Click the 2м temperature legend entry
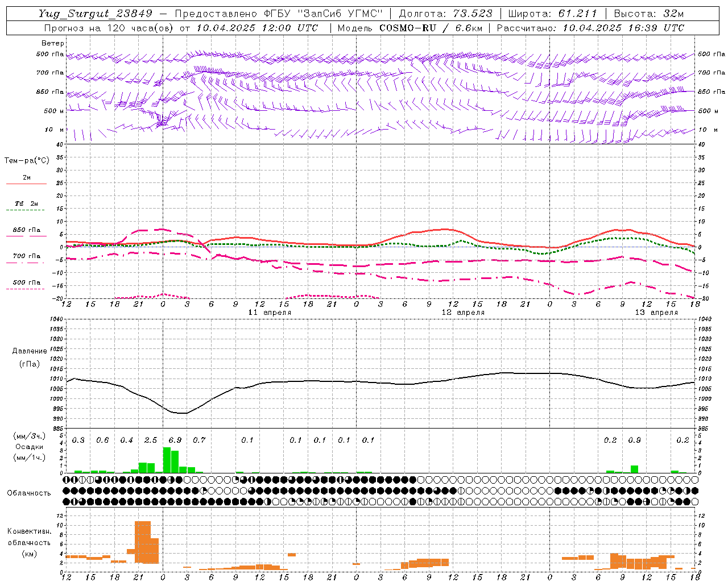The width and height of the screenshot is (728, 582). tap(26, 177)
